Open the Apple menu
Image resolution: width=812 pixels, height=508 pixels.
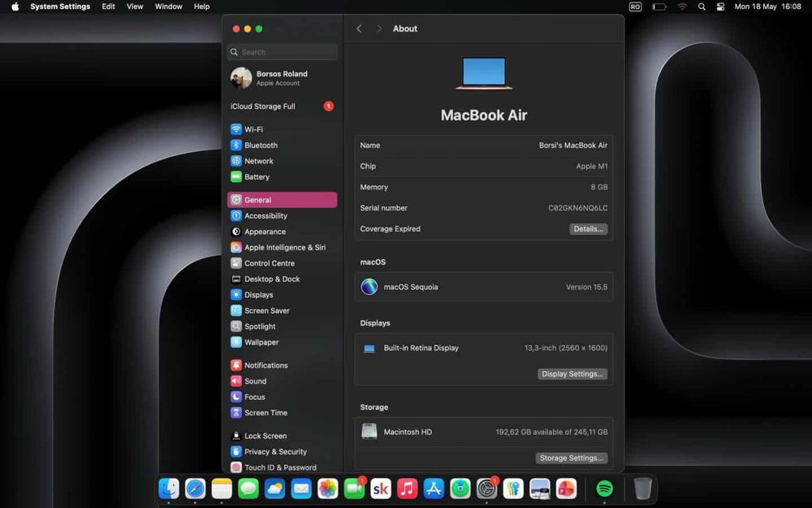[15, 7]
